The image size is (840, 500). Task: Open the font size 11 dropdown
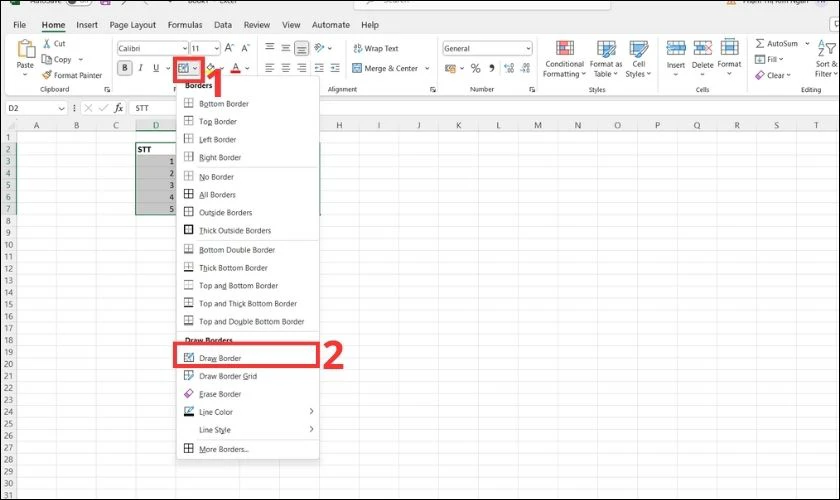click(216, 48)
